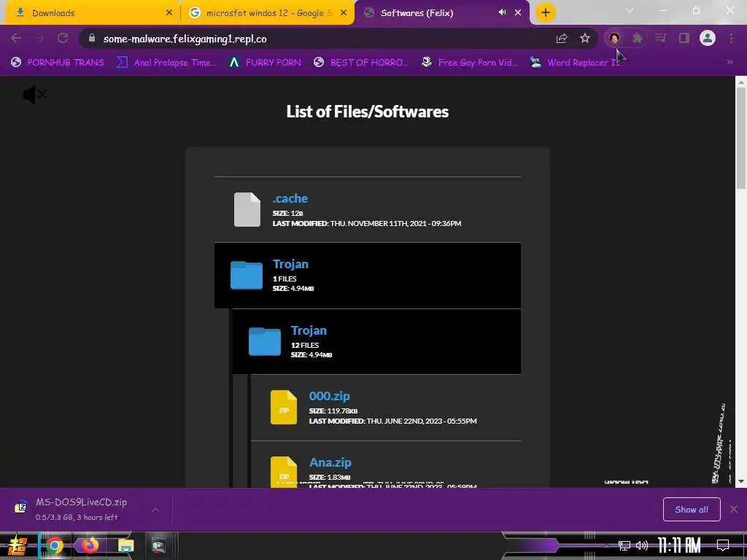
Task: Open a new tab with plus button
Action: 546,12
